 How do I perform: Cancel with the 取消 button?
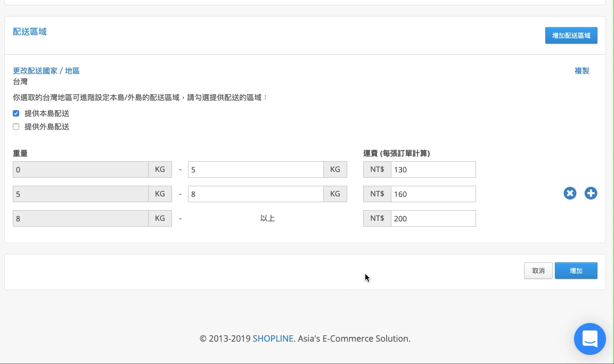pyautogui.click(x=538, y=271)
